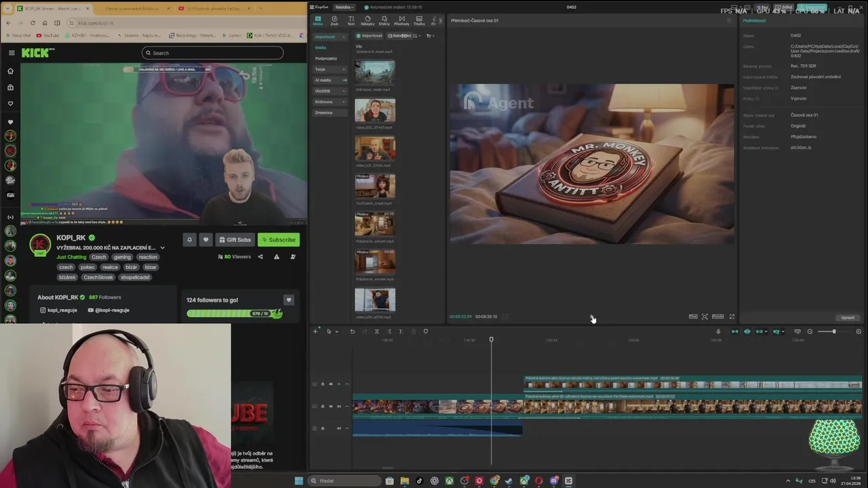Screen dimensions: 868x488
Task: Click the Gift Subs button
Action: click(235, 240)
